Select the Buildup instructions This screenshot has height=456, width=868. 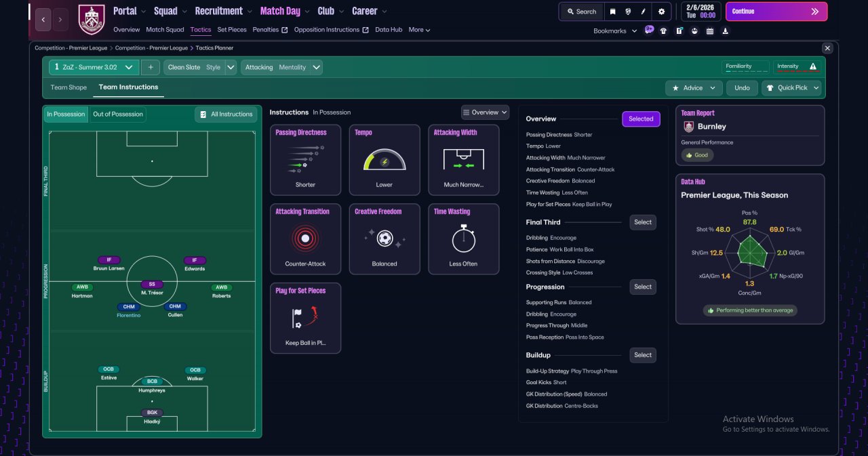[x=643, y=355]
